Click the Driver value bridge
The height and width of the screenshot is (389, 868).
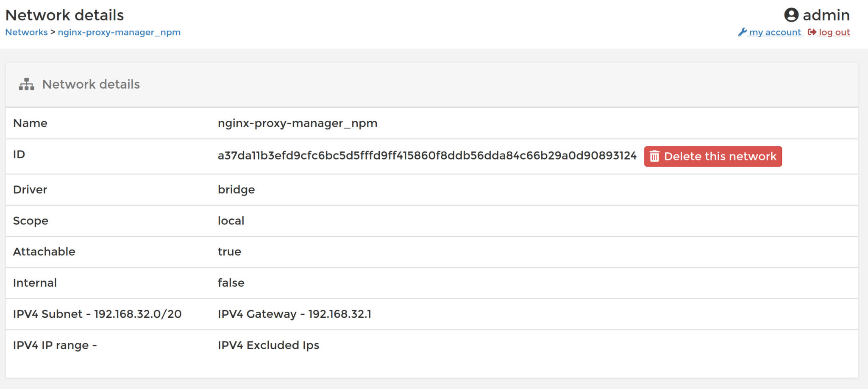(x=236, y=190)
